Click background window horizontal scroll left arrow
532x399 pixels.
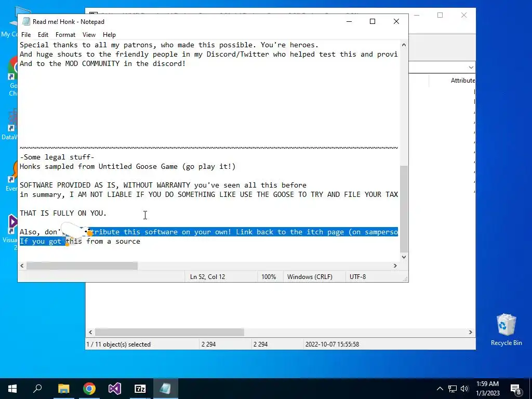pyautogui.click(x=90, y=332)
